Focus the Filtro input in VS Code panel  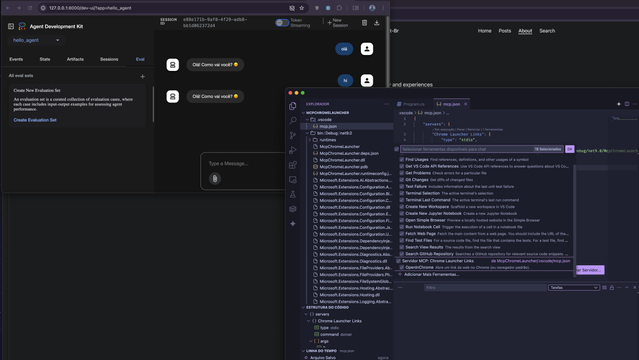pyautogui.click(x=485, y=287)
